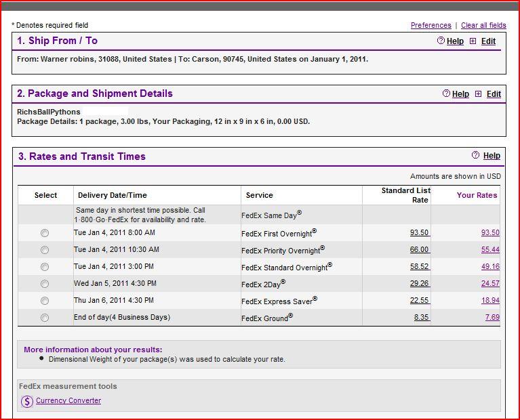Viewport: 520px width, 420px height.
Task: Click the 29.26 standard list rate
Action: (x=420, y=283)
